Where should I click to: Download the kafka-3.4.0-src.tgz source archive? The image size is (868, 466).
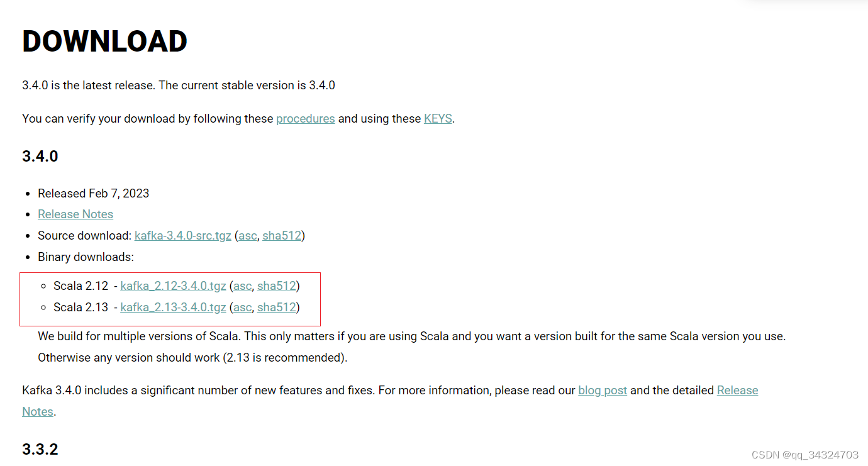182,235
